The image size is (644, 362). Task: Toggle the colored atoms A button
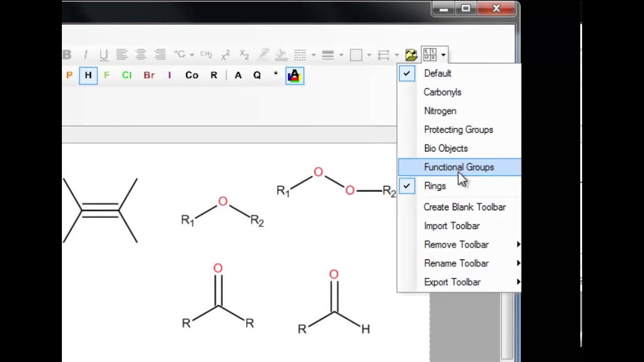(x=294, y=75)
